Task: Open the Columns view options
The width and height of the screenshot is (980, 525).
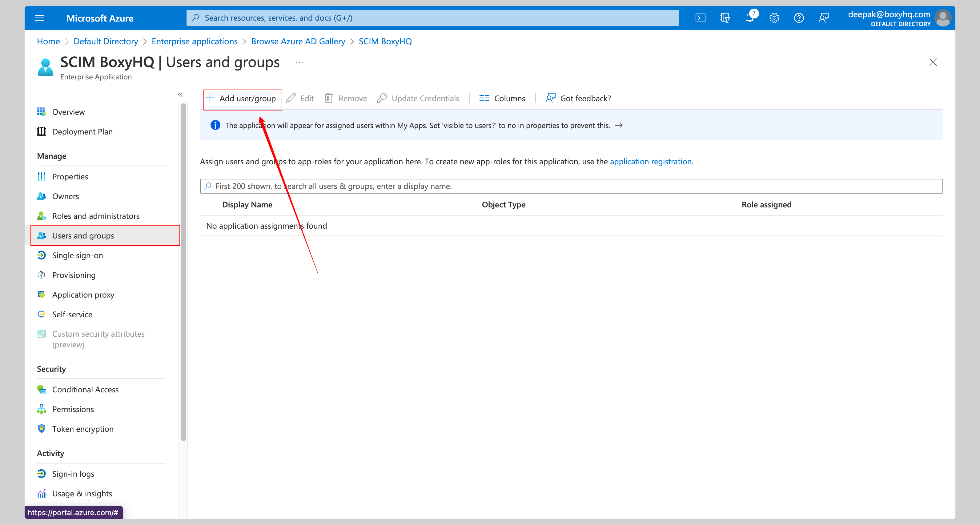Action: pyautogui.click(x=502, y=98)
